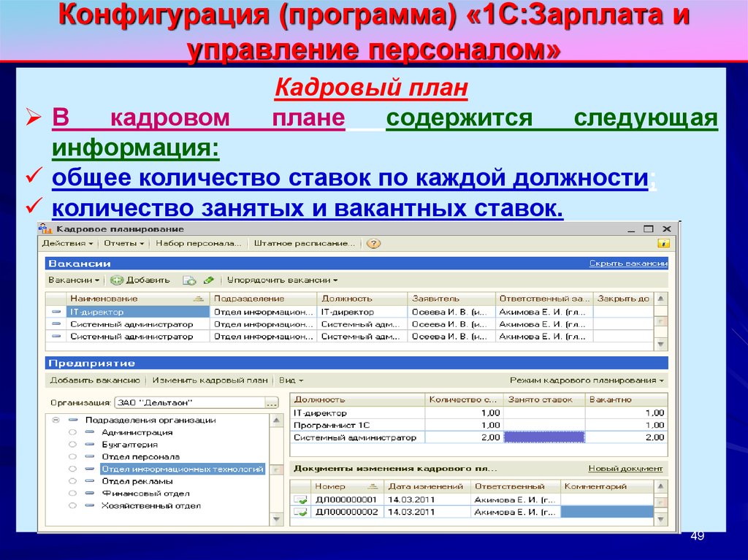Open the Вакансии dropdown menu
Image resolution: width=748 pixels, height=560 pixels.
pos(74,280)
